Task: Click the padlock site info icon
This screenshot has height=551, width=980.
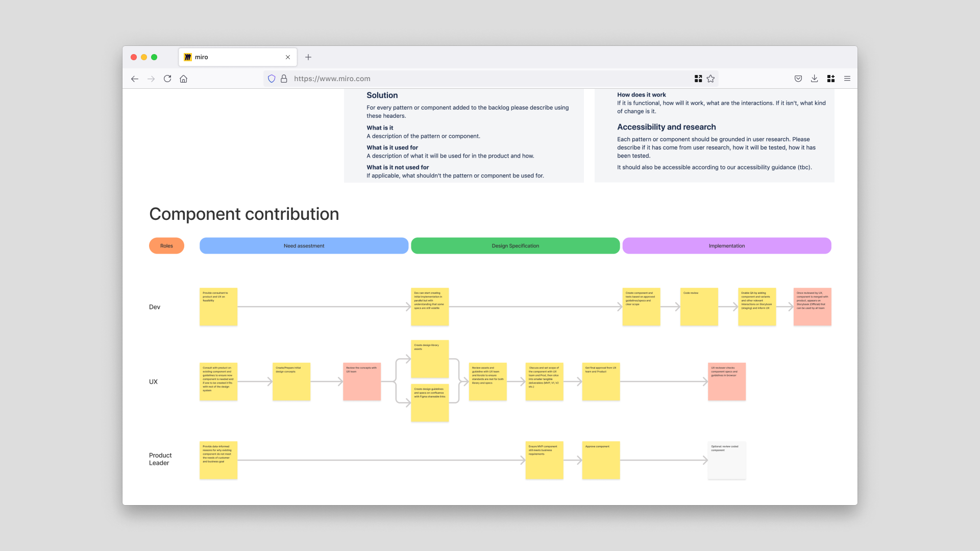Action: point(284,79)
